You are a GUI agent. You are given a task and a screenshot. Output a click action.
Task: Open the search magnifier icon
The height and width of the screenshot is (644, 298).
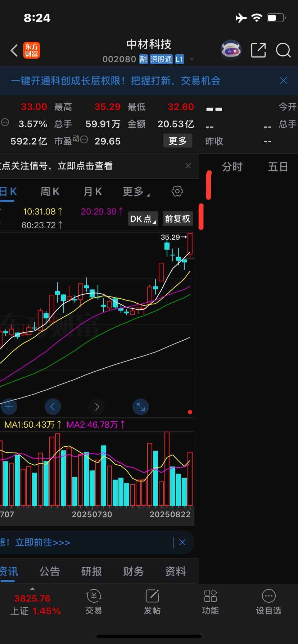(x=283, y=50)
